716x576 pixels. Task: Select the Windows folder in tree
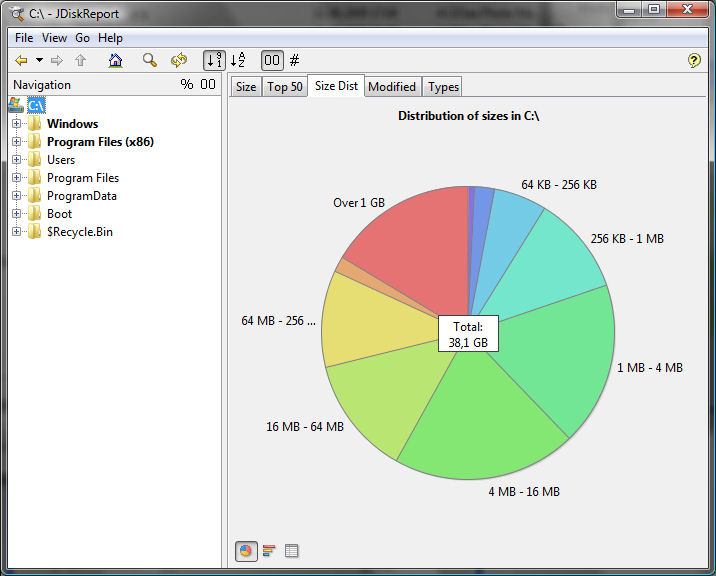pos(73,123)
